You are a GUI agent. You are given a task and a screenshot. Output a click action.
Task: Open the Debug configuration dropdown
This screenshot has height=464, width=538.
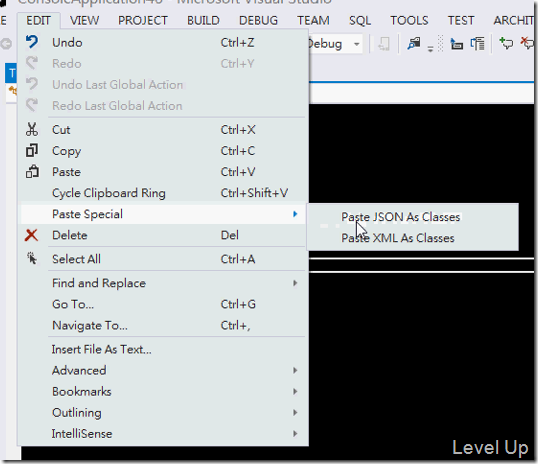click(x=357, y=44)
